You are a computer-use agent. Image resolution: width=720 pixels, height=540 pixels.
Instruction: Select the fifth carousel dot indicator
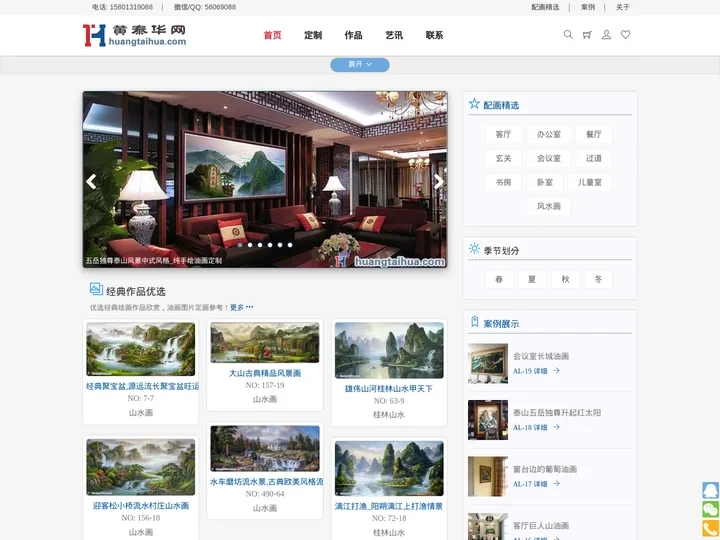click(x=280, y=245)
